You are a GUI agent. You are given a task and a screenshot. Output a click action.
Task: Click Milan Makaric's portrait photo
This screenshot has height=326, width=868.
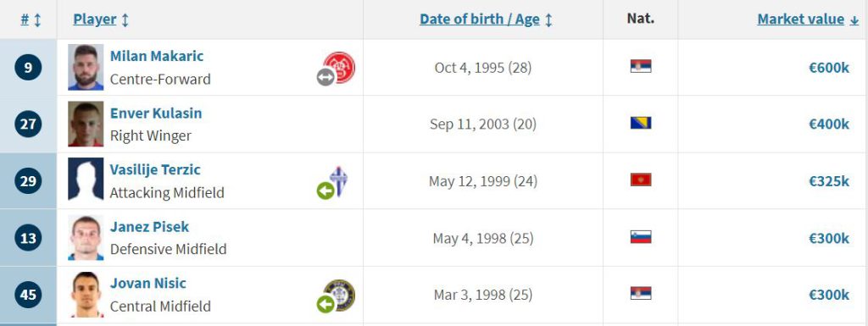(86, 68)
